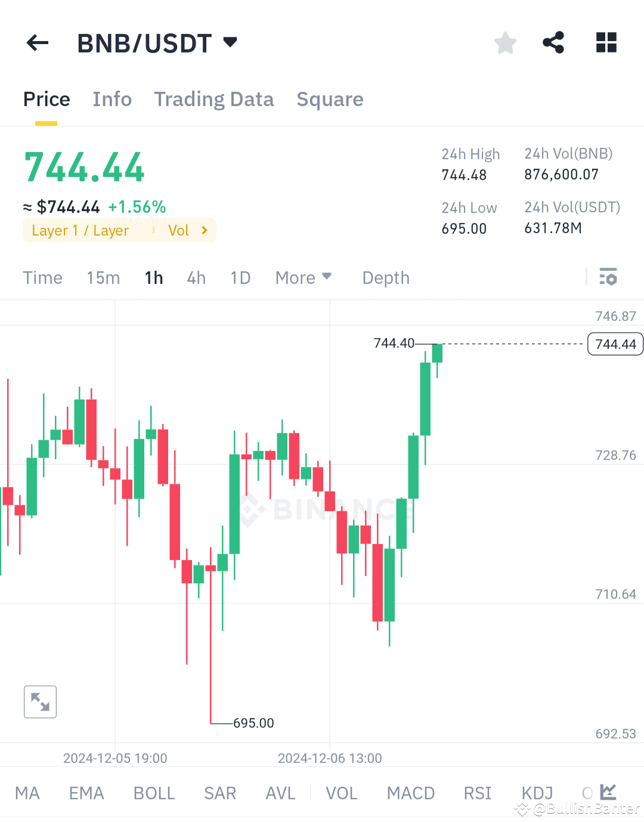Open the Depth view
The width and height of the screenshot is (644, 822).
point(385,277)
